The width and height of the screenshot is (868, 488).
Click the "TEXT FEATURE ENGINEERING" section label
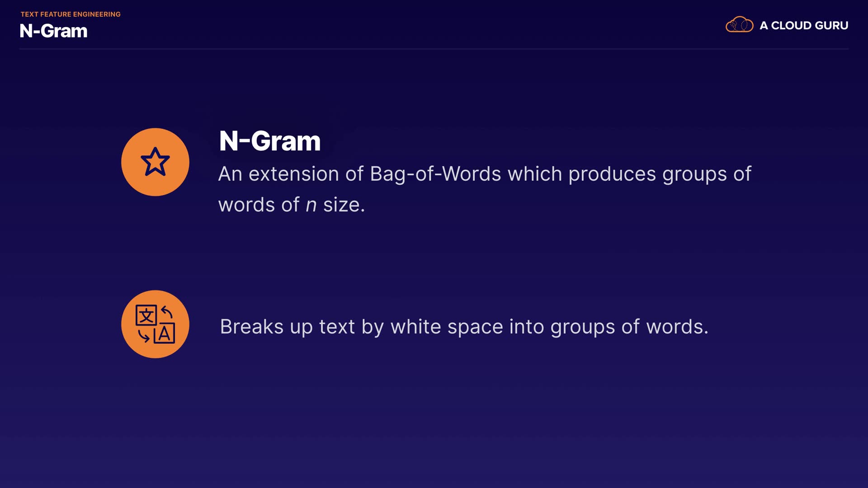71,14
